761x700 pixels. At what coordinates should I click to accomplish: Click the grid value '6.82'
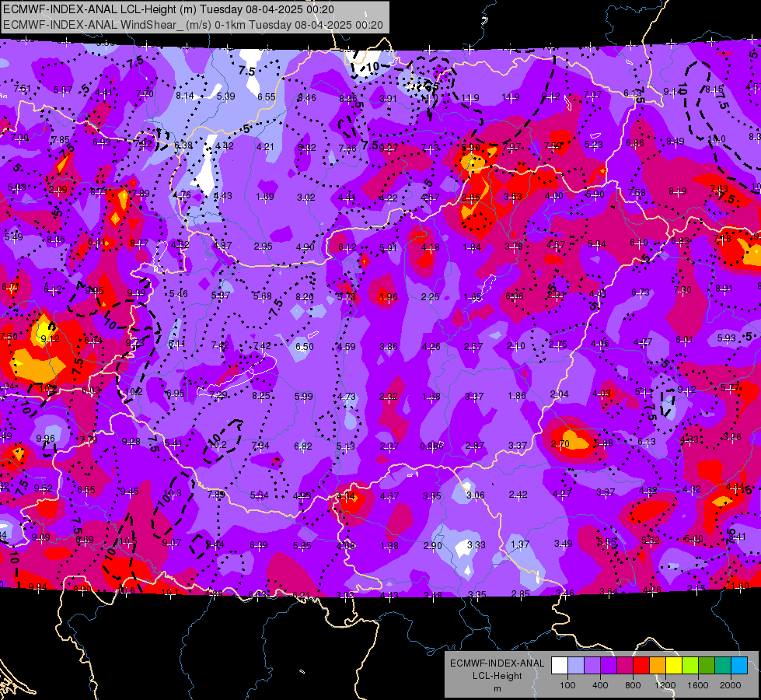point(303,446)
